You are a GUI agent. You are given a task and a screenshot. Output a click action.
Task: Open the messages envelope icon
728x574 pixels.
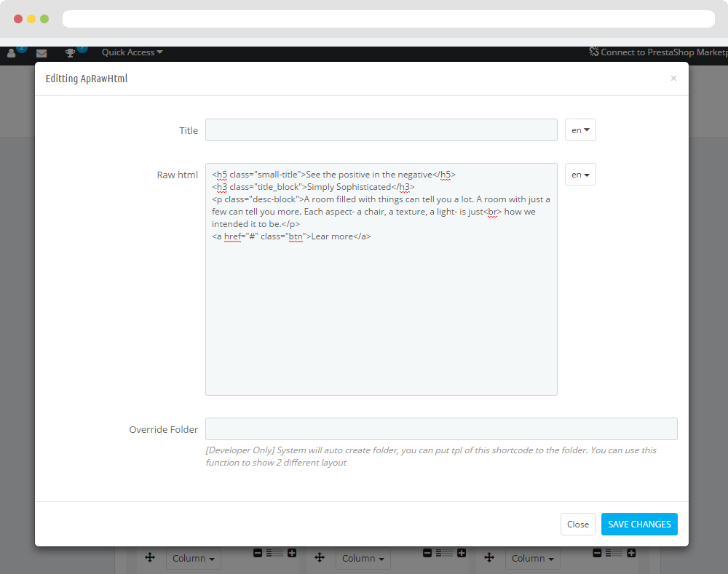(41, 53)
